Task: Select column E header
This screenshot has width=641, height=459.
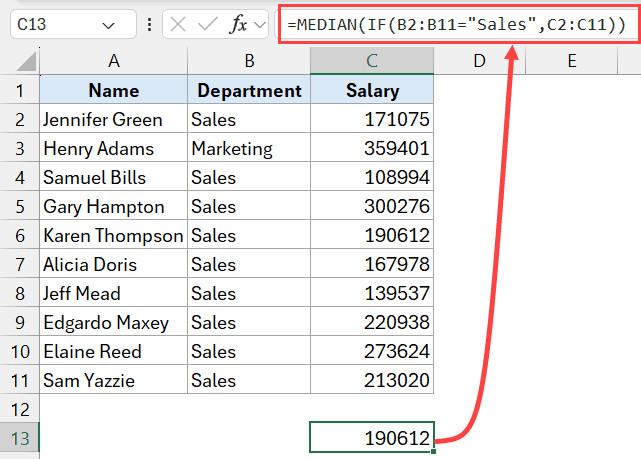Action: click(x=571, y=62)
